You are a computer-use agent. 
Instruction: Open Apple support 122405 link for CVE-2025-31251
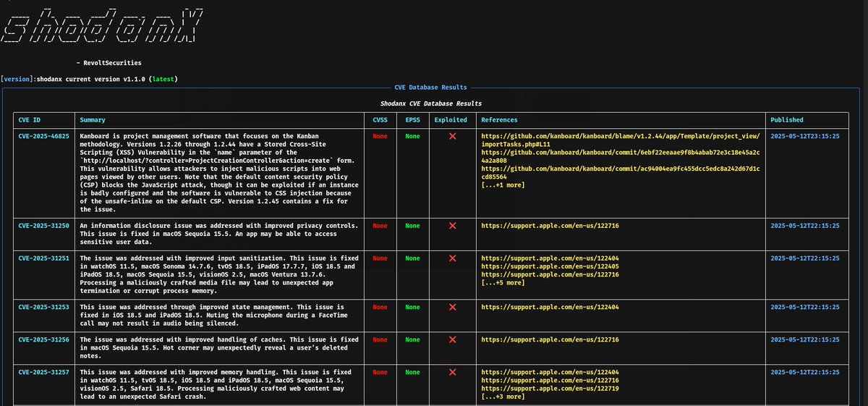coord(550,266)
